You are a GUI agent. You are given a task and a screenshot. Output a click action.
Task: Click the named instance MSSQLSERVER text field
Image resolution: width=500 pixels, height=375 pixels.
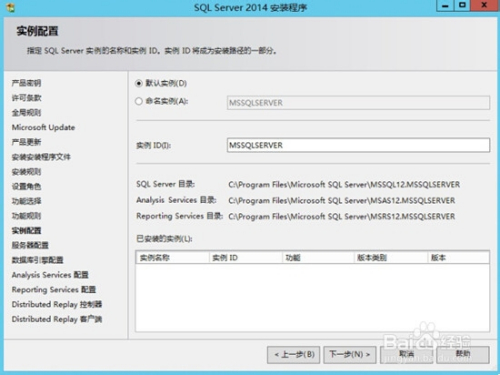point(358,103)
